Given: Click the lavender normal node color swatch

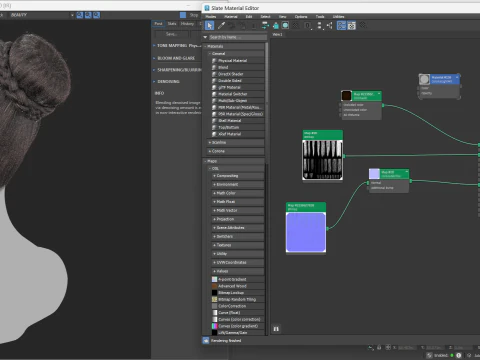Looking at the screenshot, I should coord(374,174).
